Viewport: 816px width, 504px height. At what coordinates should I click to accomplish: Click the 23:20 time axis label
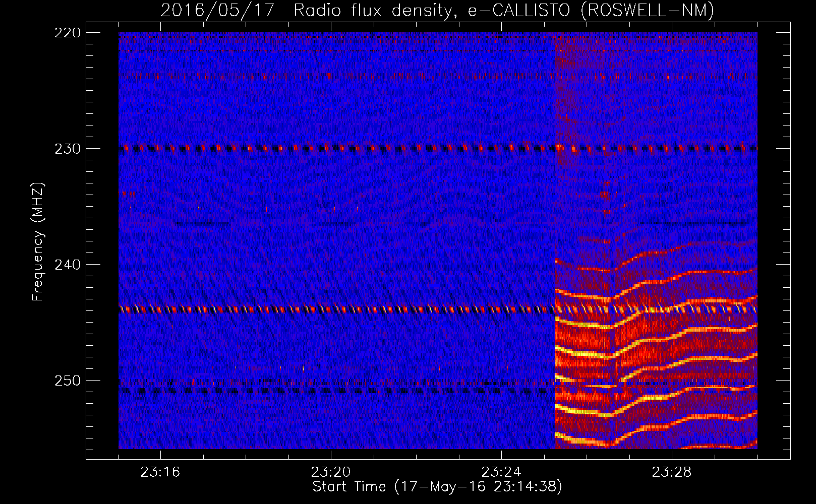point(331,472)
